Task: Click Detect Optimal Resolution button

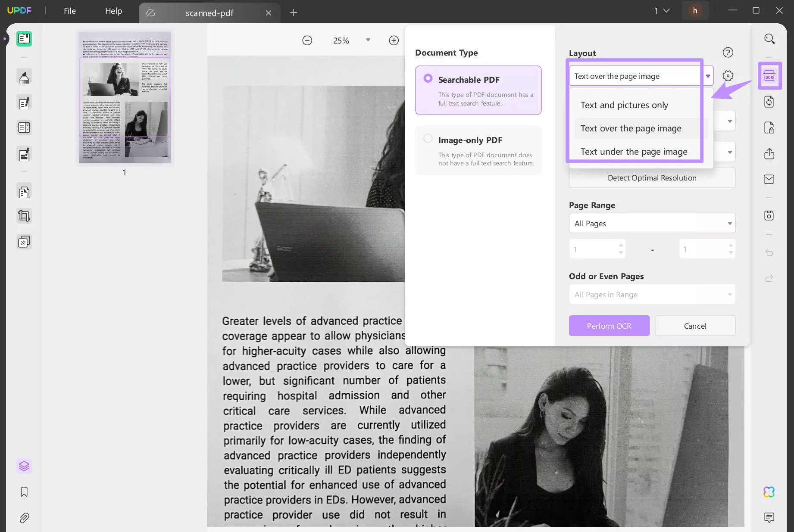Action: click(652, 178)
